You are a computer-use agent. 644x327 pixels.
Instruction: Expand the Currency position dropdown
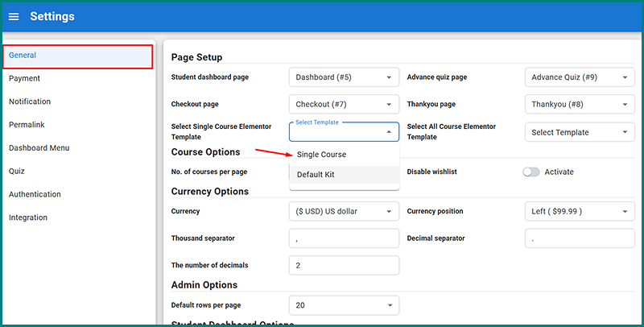click(x=580, y=212)
